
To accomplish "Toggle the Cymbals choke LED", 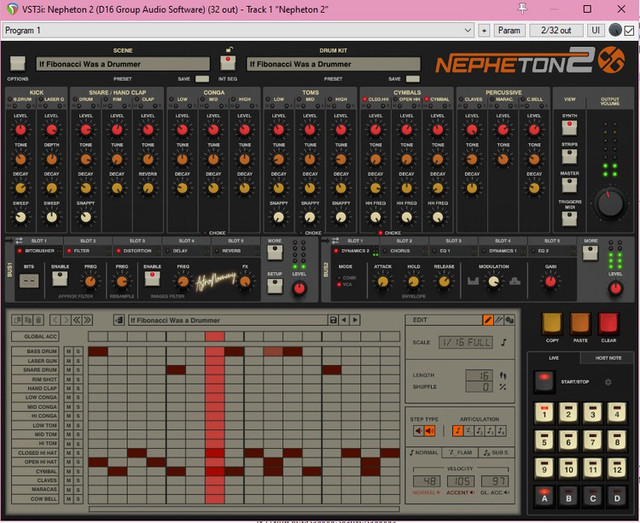I will click(380, 233).
